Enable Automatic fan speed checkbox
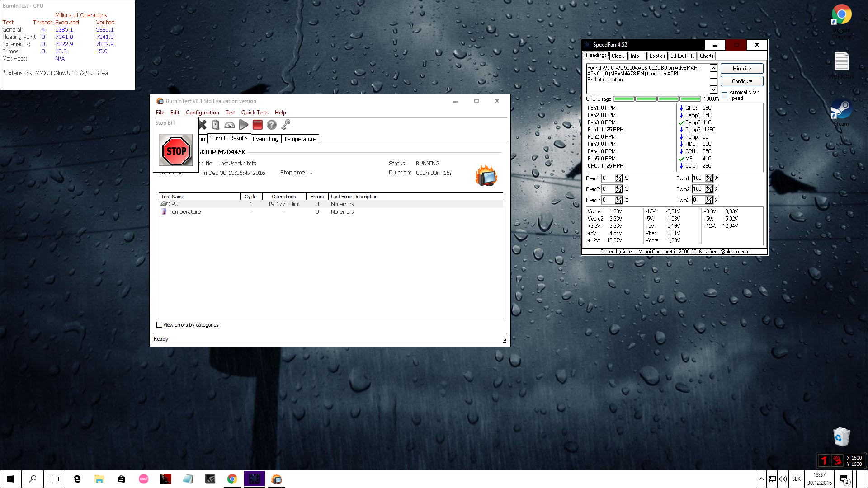 point(725,95)
